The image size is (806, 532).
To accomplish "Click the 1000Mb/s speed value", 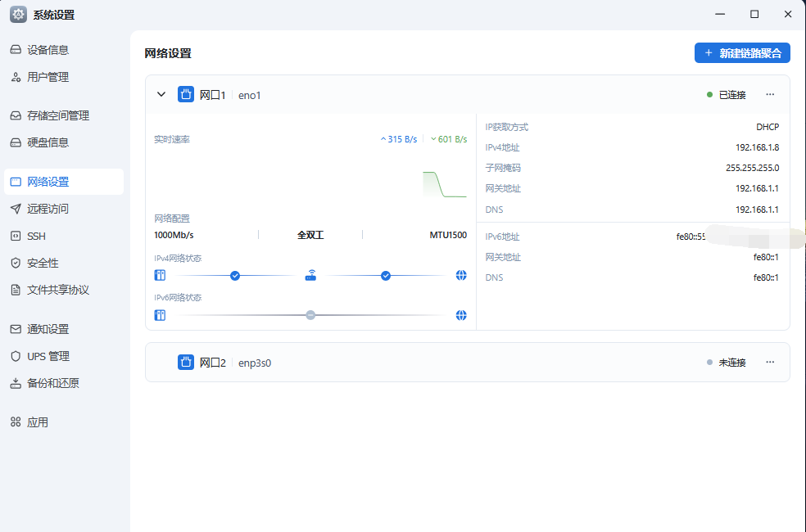I will click(x=174, y=235).
